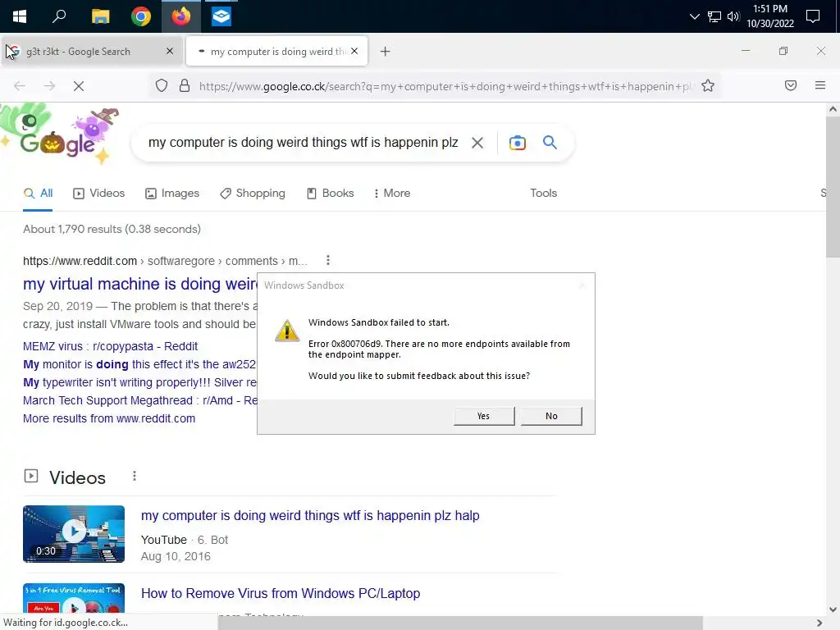
Task: Select the All results tab
Action: (38, 194)
